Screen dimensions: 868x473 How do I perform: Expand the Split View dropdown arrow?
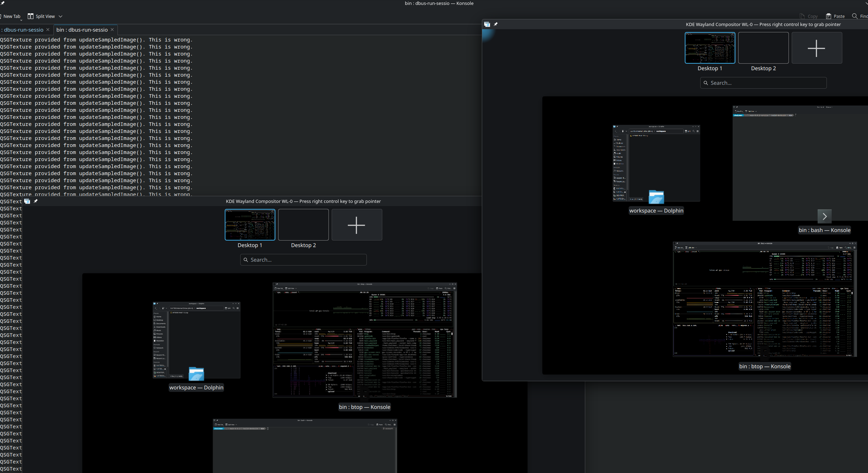(60, 16)
